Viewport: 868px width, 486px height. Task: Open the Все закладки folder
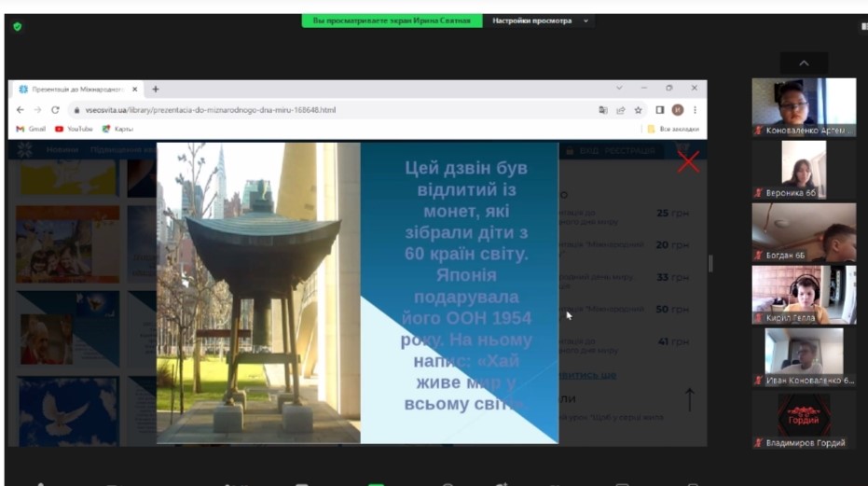[x=673, y=129]
